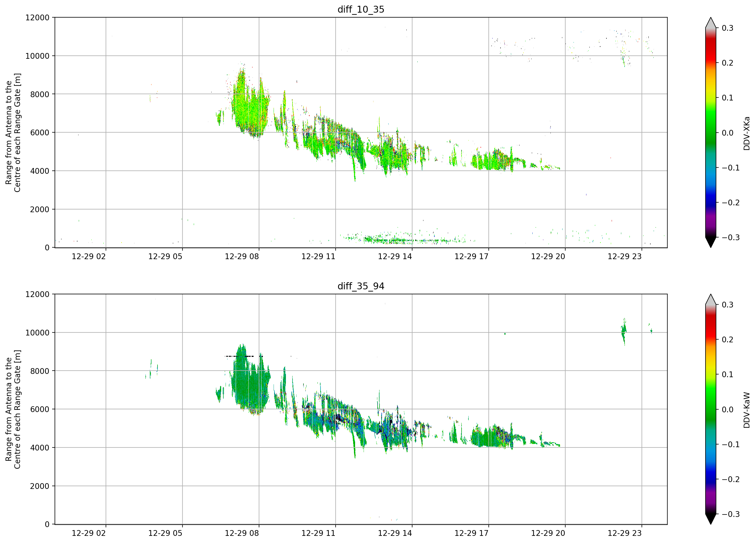Image resolution: width=756 pixels, height=543 pixels.
Task: Click the top plot y-axis title text
Action: click(x=13, y=133)
